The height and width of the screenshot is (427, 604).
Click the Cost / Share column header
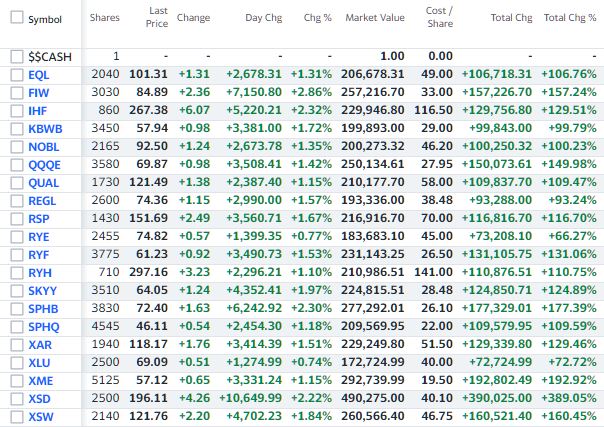tap(439, 18)
